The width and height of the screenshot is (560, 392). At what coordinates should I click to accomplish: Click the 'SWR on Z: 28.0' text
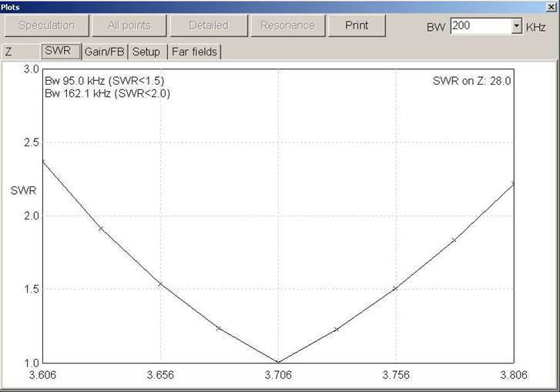tap(471, 81)
